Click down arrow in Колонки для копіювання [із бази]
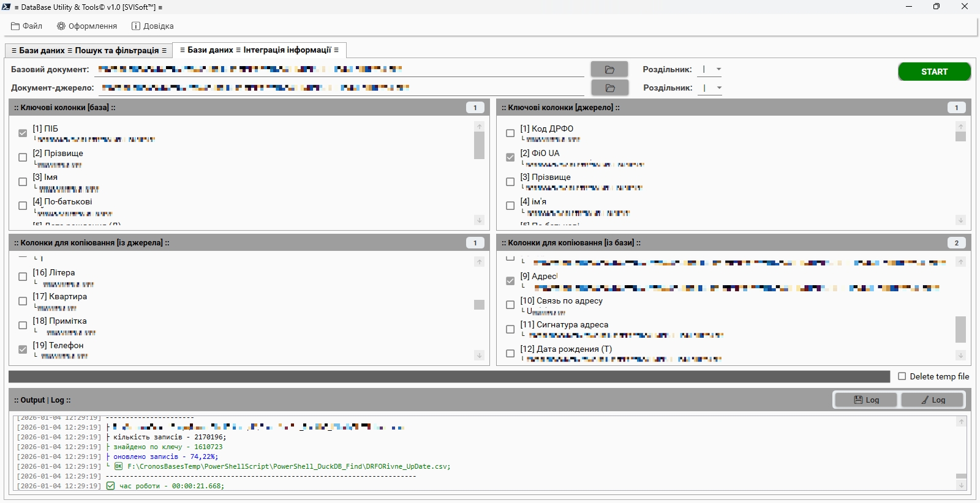 pyautogui.click(x=960, y=355)
